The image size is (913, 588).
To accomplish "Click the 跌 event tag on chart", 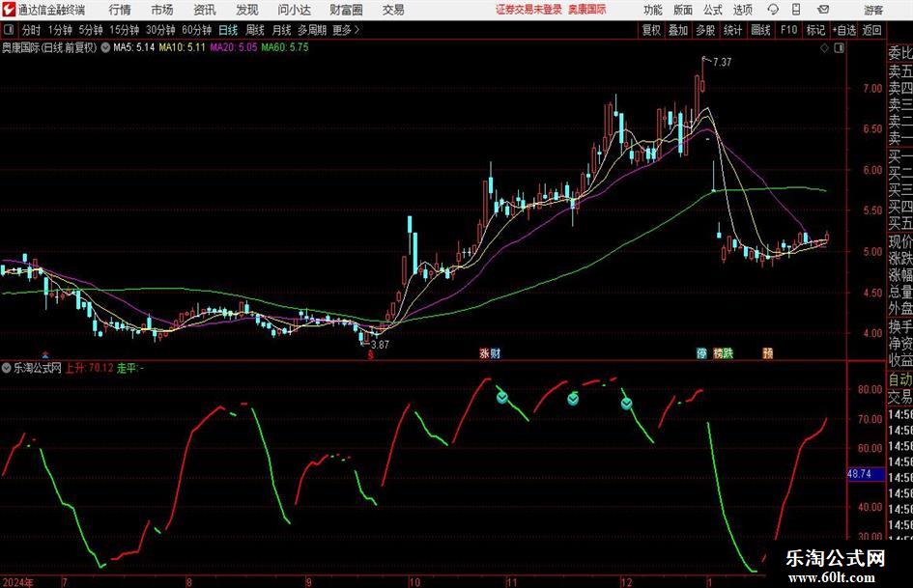I will click(x=728, y=353).
